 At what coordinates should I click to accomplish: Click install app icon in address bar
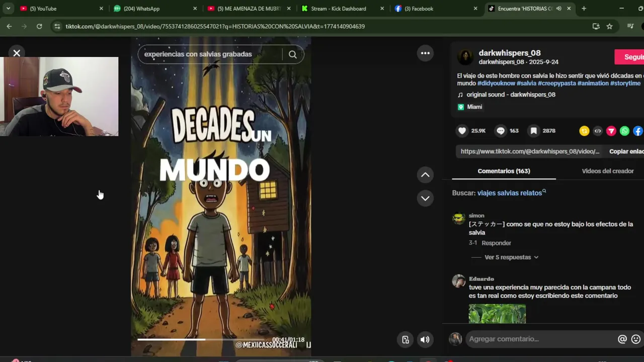pos(596,26)
